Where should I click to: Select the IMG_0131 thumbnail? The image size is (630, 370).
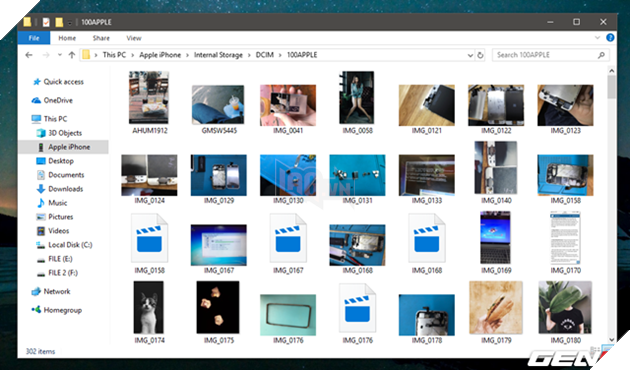click(x=357, y=175)
